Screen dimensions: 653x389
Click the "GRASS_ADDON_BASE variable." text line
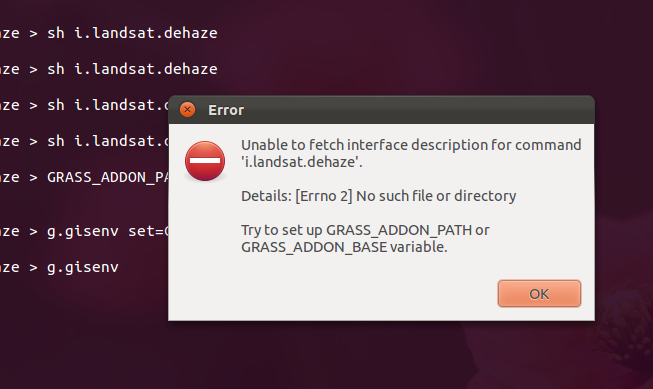click(344, 247)
